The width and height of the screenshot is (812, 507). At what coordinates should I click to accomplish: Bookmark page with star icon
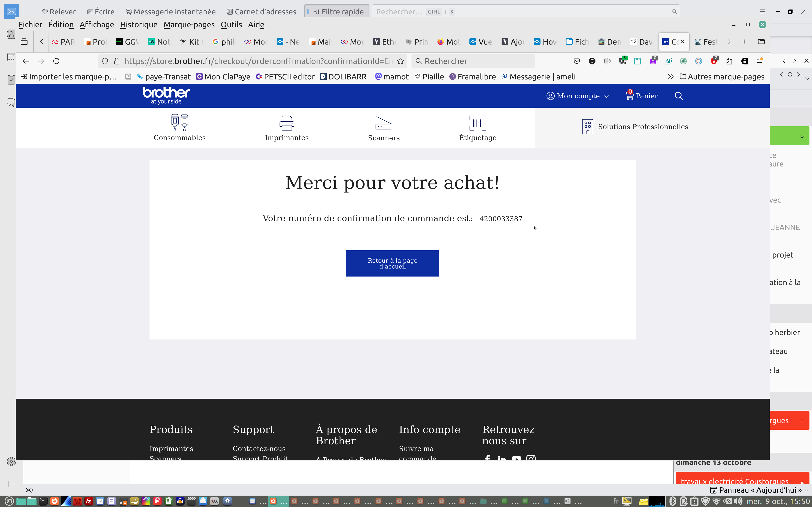pyautogui.click(x=400, y=61)
